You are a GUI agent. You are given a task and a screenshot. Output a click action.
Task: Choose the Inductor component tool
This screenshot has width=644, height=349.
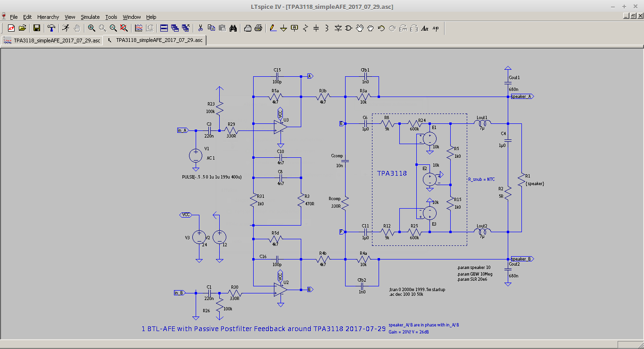pyautogui.click(x=327, y=28)
